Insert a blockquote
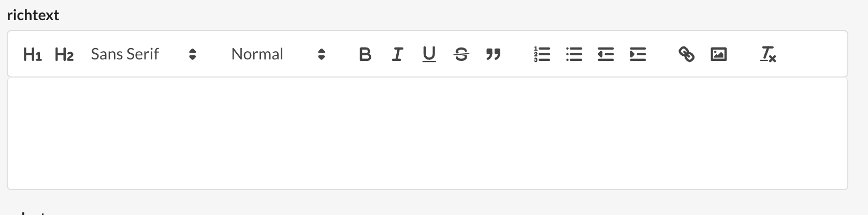Screen dimensions: 868x215 click(x=493, y=54)
